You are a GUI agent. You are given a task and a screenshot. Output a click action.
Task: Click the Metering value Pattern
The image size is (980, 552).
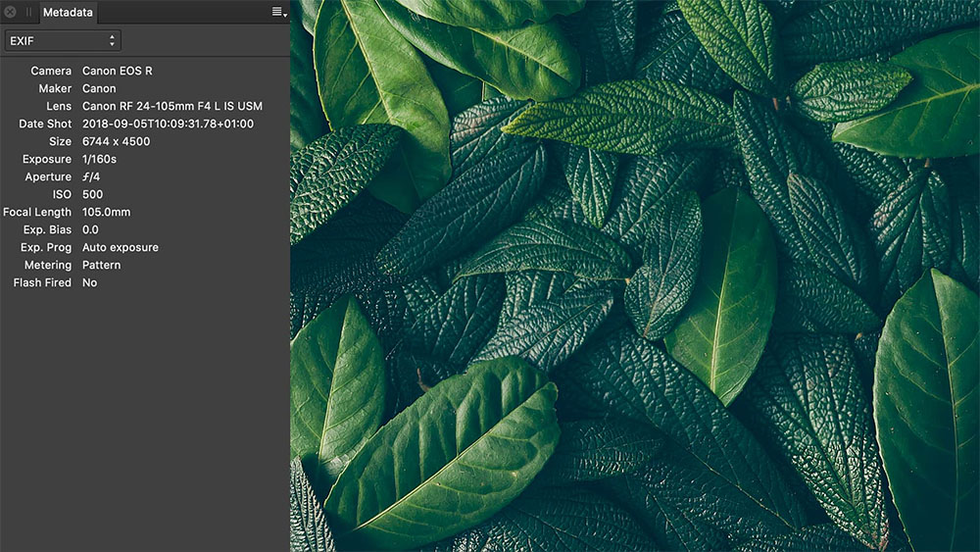point(101,265)
